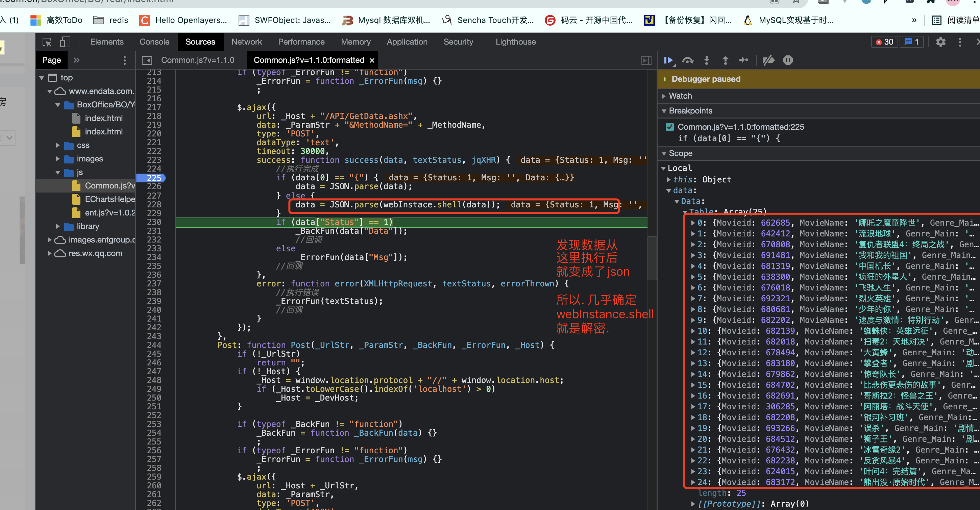Image resolution: width=980 pixels, height=510 pixels.
Task: Open the reading list
Action: [x=955, y=20]
